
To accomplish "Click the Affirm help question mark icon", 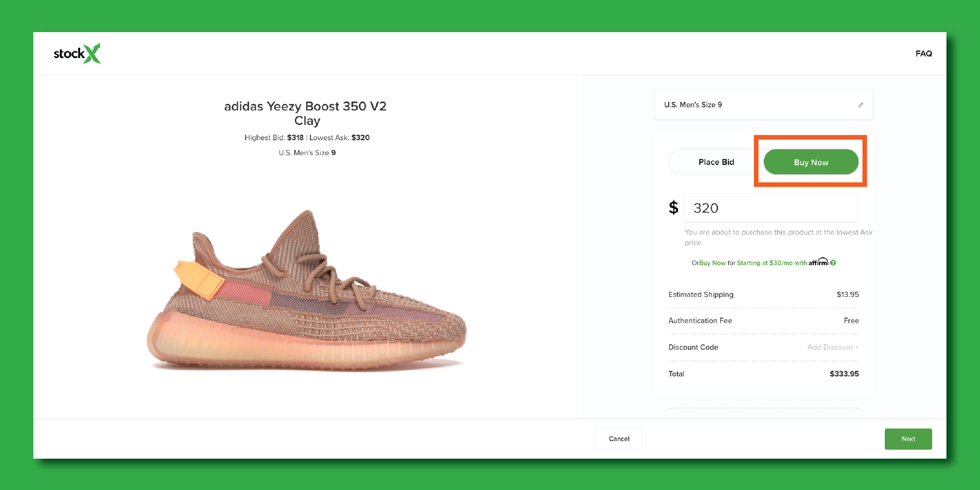I will 833,263.
